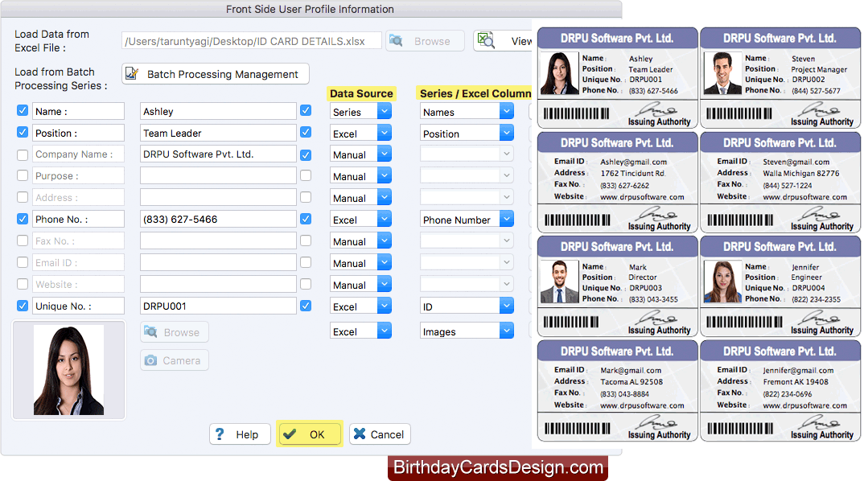Click the Help question mark icon
The height and width of the screenshot is (481, 868).
(220, 434)
